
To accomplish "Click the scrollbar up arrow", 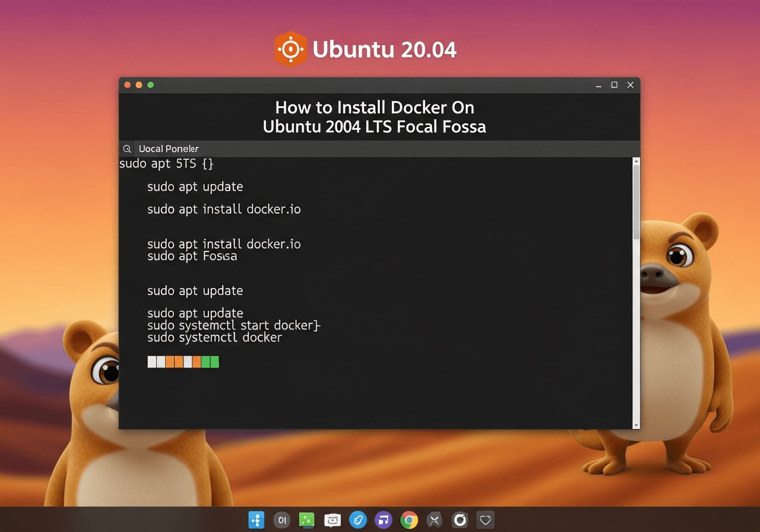I will 636,161.
